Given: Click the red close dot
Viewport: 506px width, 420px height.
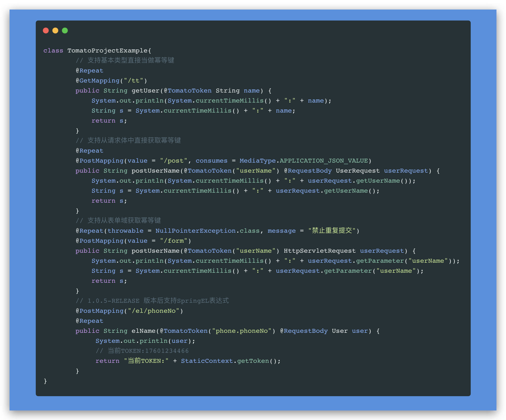Looking at the screenshot, I should click(46, 31).
